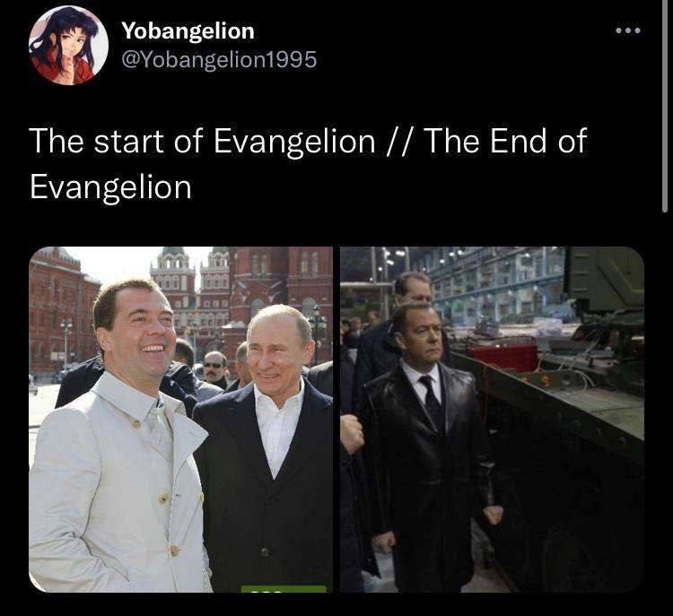Click the man with sunglasses in the left photo

point(215,368)
